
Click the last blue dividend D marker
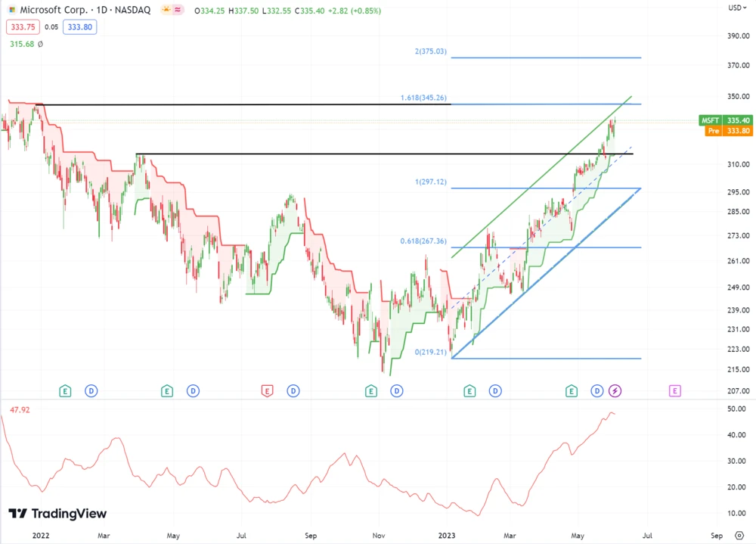597,391
